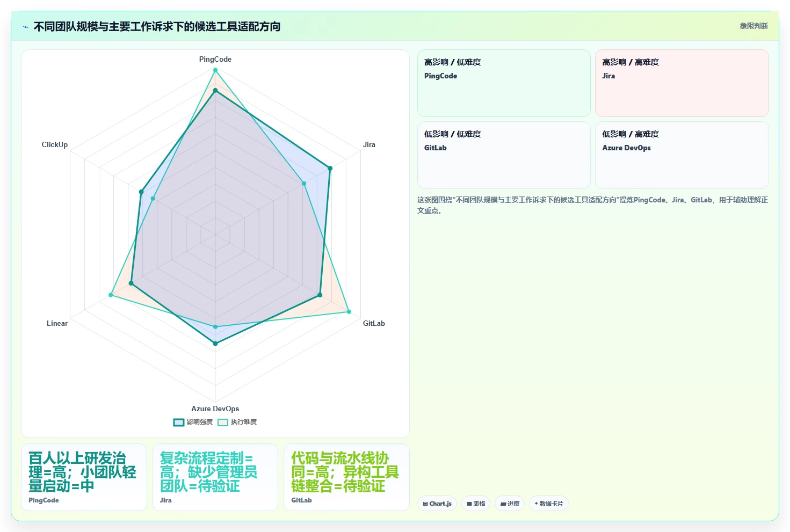Click Jira text in the pink quadrant

pyautogui.click(x=608, y=76)
